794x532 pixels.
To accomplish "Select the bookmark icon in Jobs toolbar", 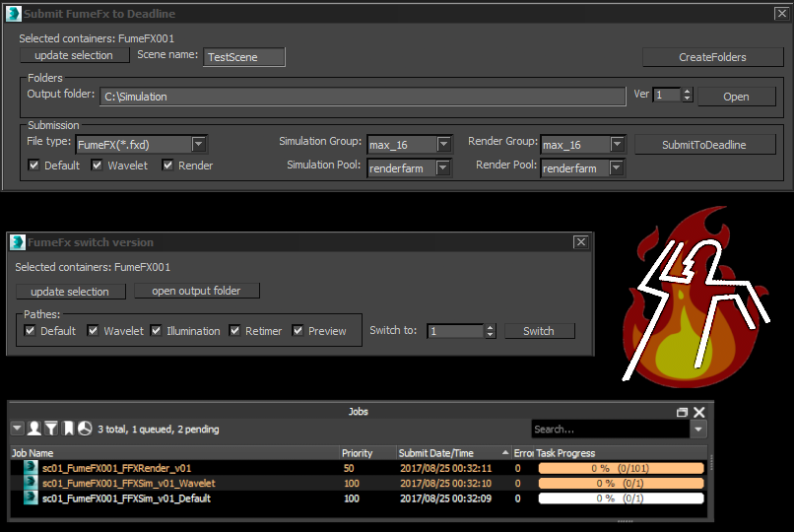I will click(68, 429).
